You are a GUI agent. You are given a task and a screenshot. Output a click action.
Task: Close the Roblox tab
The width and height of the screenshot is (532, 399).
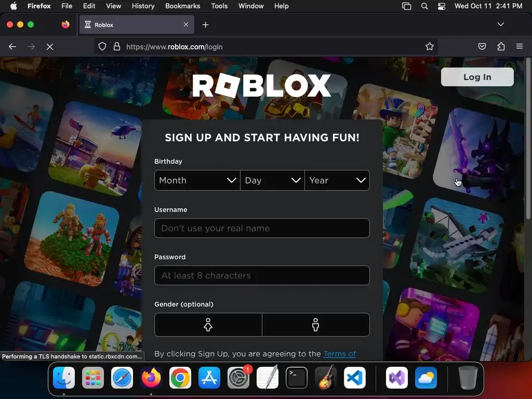point(186,24)
